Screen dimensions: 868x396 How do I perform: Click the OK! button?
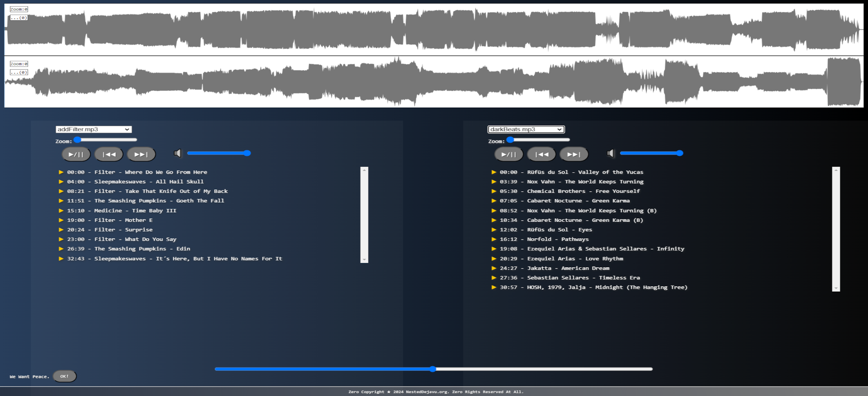point(65,376)
